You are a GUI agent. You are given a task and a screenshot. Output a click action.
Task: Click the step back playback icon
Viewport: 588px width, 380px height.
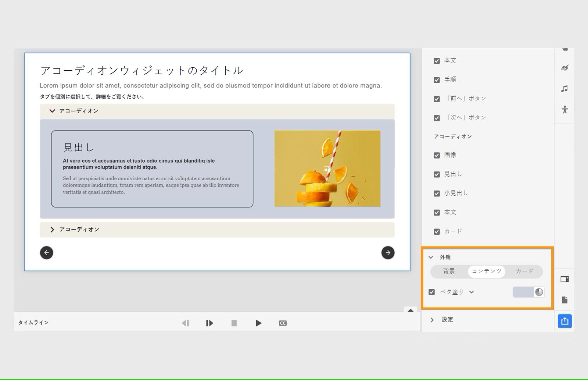[186, 323]
